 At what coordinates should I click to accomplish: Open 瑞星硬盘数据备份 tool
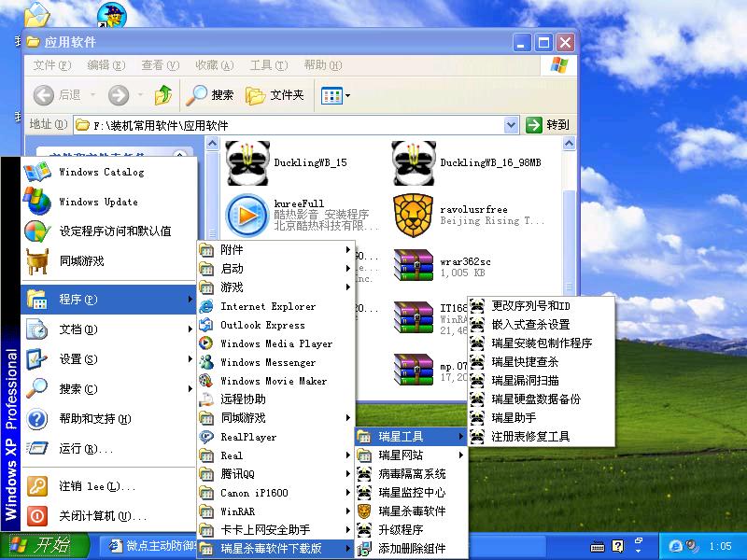coord(542,399)
